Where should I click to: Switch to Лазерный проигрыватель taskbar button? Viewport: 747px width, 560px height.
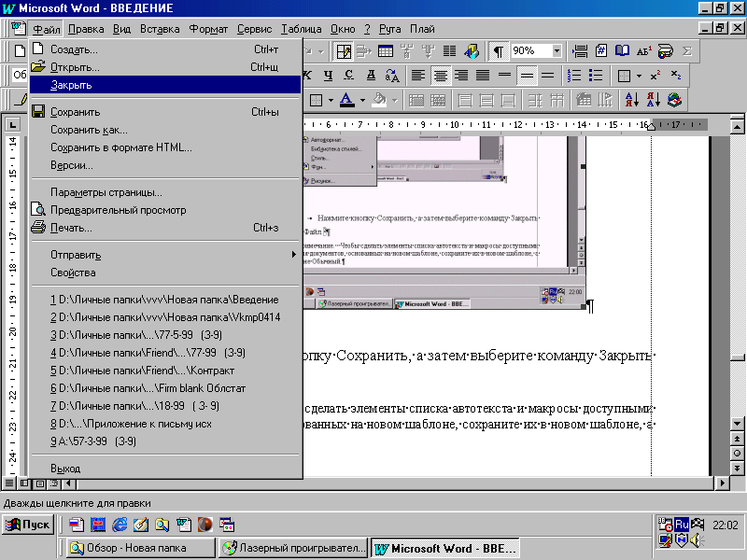coord(293,548)
